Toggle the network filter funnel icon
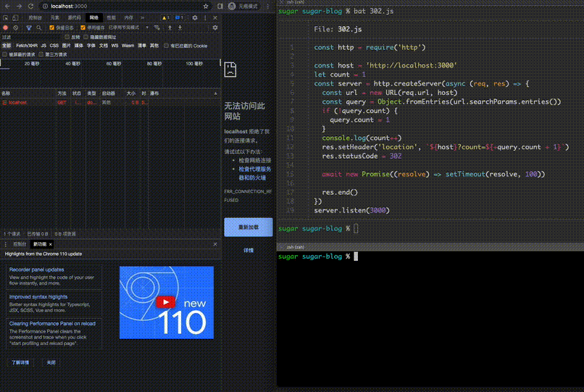 pos(29,28)
